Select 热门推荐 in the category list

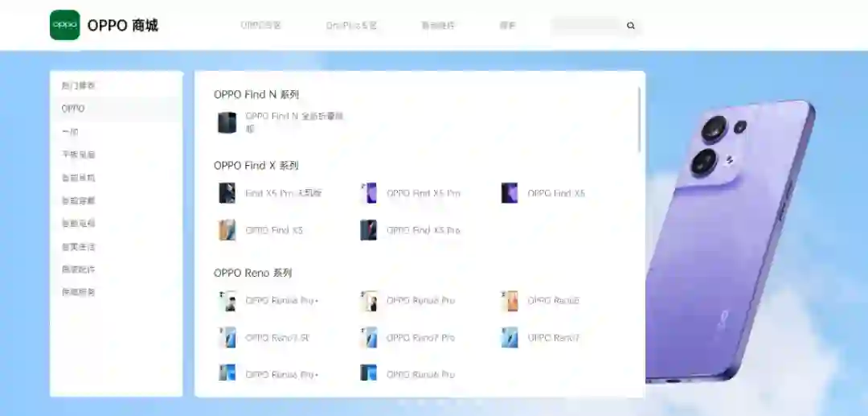point(117,86)
